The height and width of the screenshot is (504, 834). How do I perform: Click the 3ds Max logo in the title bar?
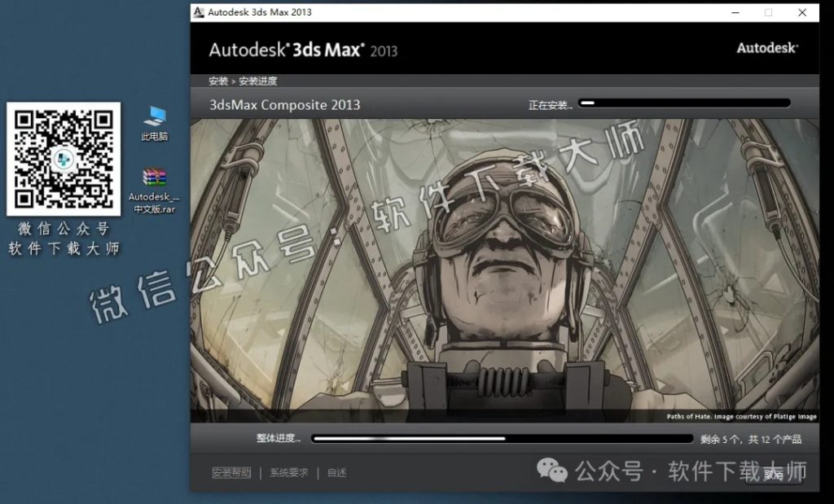(198, 12)
